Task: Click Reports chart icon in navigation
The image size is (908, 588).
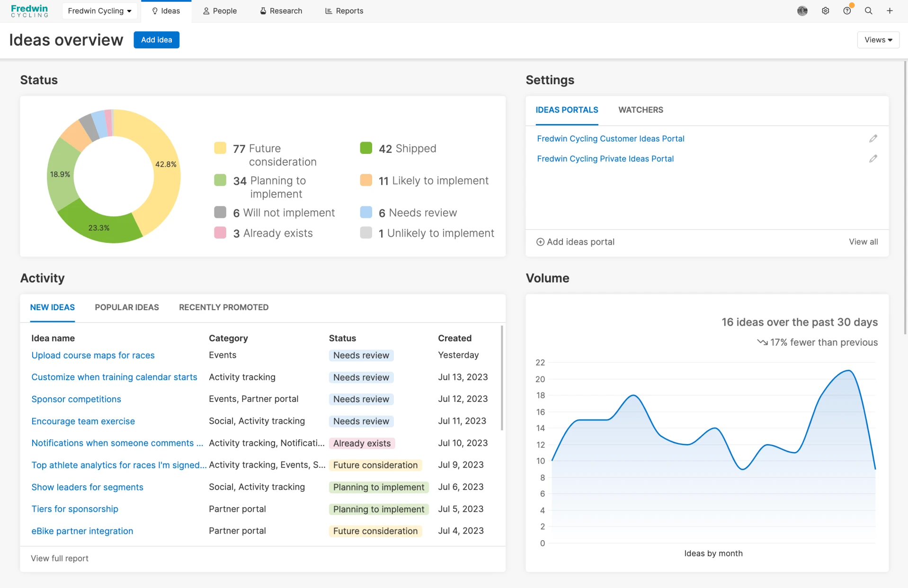Action: 329,11
